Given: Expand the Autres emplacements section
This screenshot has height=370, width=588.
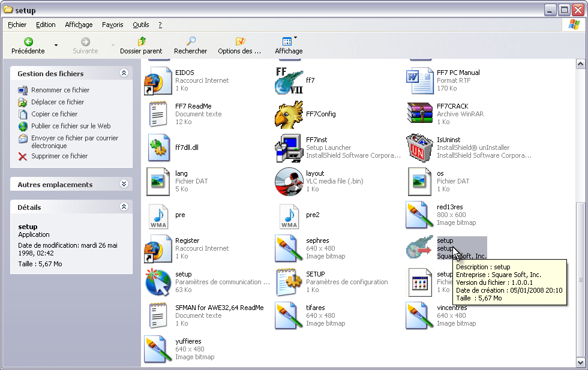Looking at the screenshot, I should [x=124, y=184].
